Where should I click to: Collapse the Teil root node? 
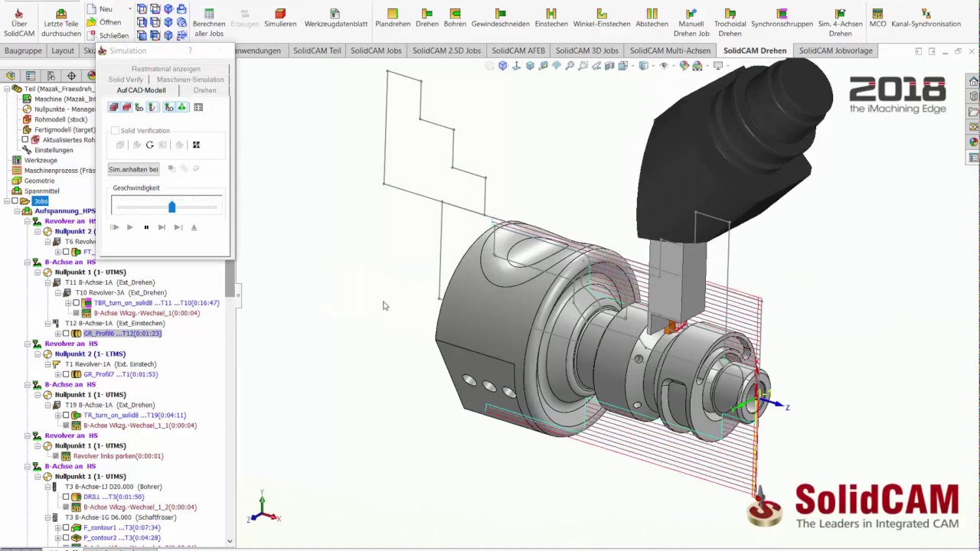click(x=6, y=89)
